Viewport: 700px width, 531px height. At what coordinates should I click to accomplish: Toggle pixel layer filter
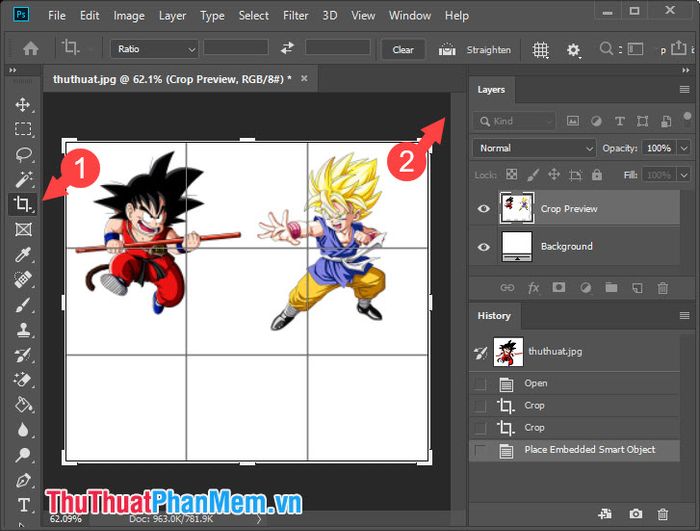tap(573, 121)
